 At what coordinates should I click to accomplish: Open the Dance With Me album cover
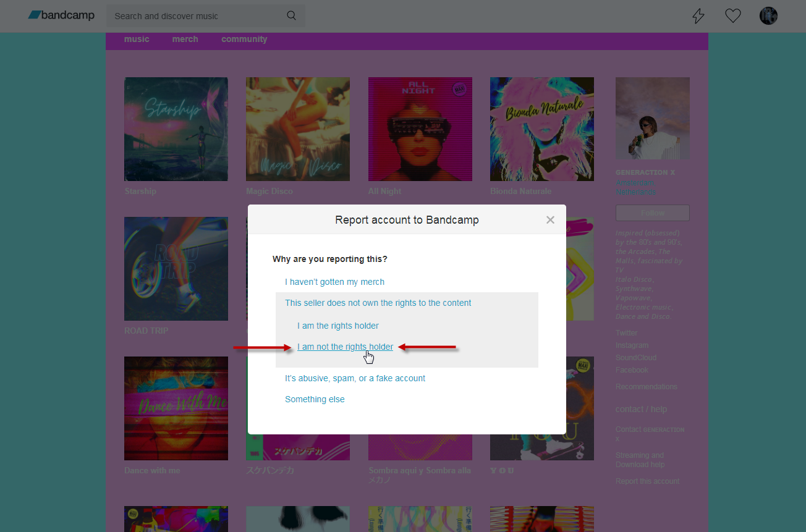(x=176, y=408)
